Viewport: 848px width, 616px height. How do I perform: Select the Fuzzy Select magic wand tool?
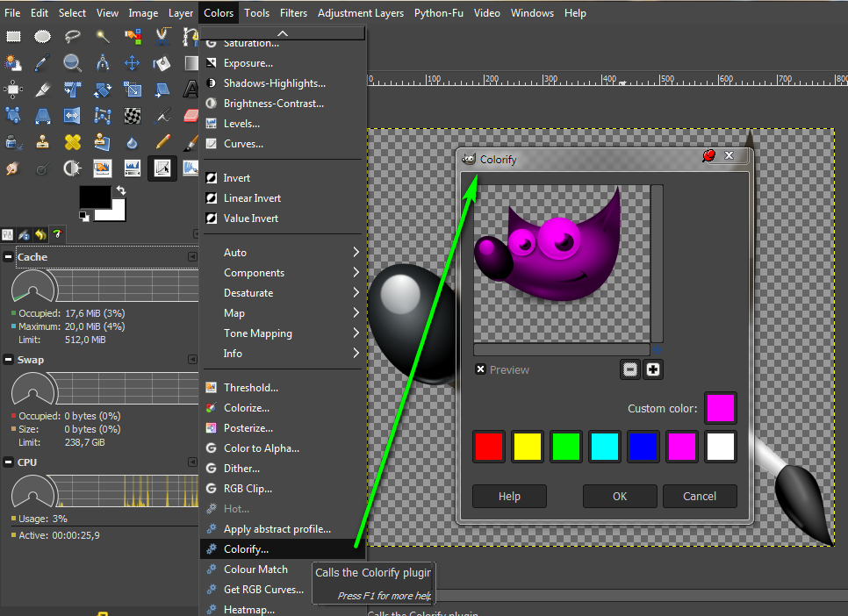[x=102, y=36]
